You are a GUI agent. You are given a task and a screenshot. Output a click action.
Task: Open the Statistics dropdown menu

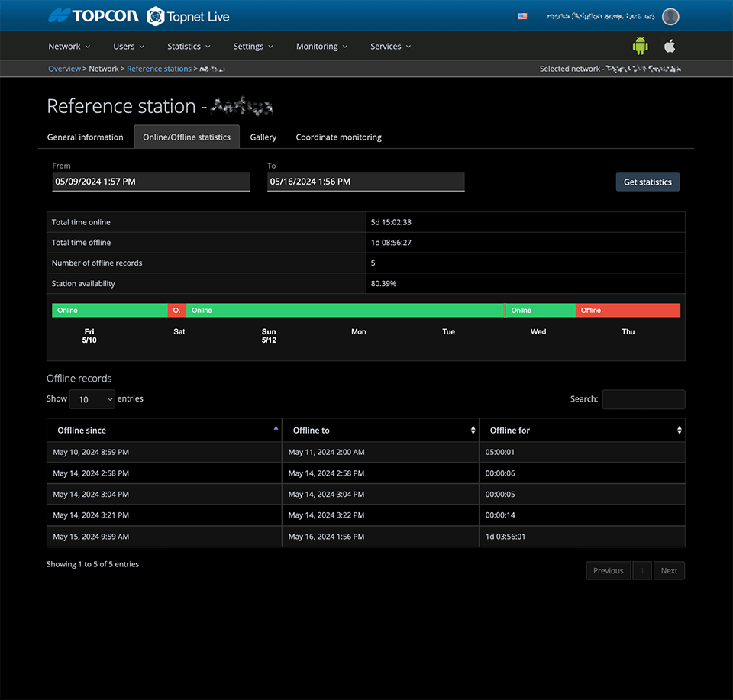click(189, 47)
